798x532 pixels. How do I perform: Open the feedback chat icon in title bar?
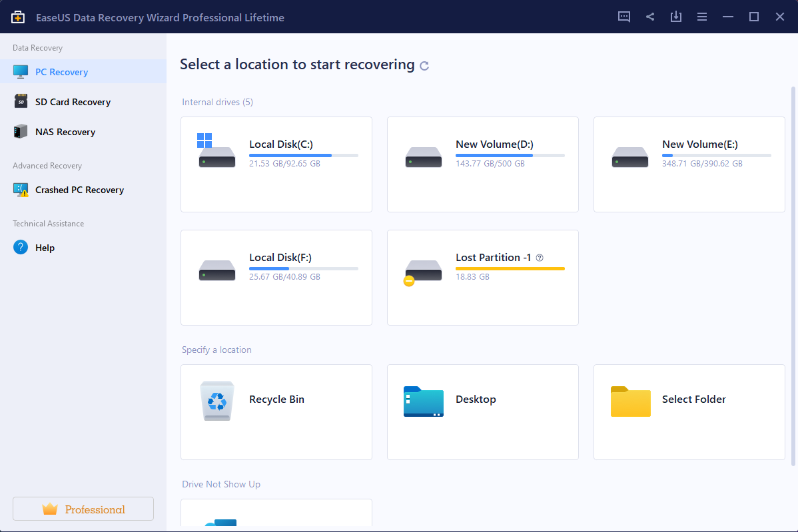(x=624, y=17)
